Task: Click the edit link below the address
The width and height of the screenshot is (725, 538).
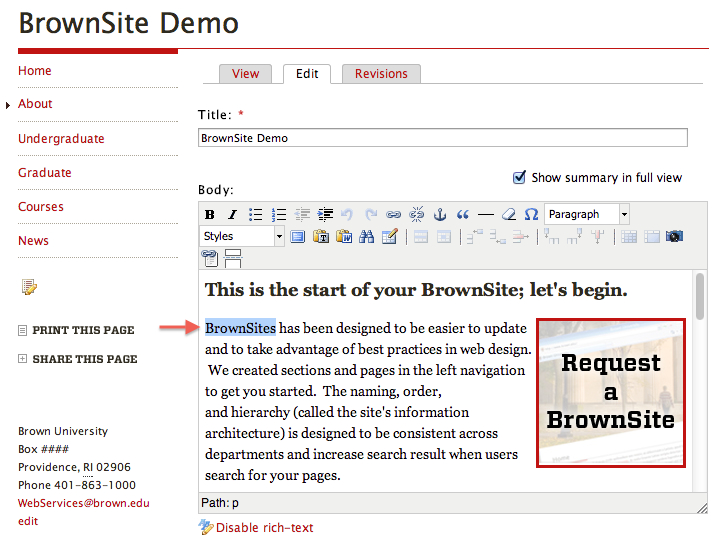Action: (x=28, y=521)
